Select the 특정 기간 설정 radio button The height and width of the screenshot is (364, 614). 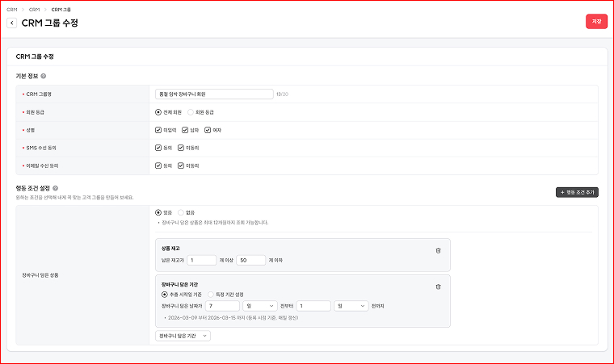pos(212,295)
